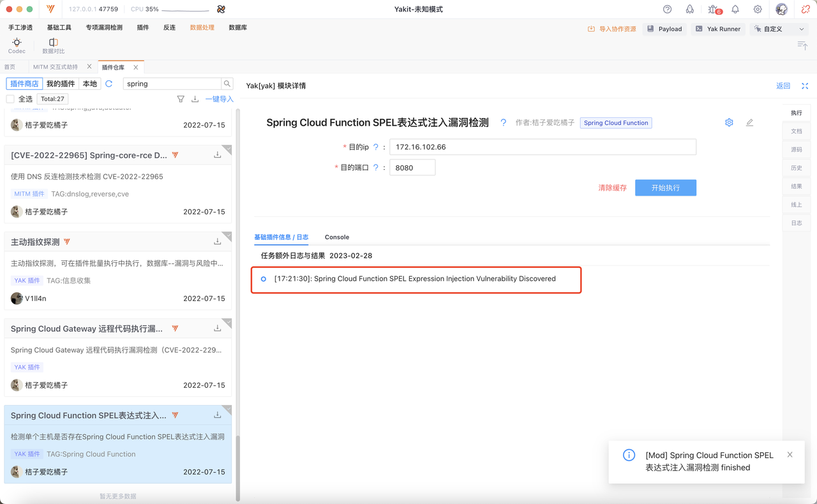Image resolution: width=817 pixels, height=504 pixels.
Task: Open the 结果 side tab
Action: (797, 186)
